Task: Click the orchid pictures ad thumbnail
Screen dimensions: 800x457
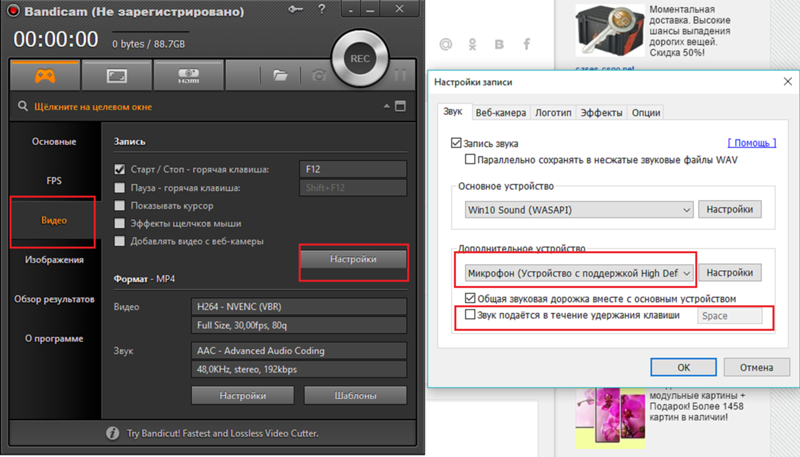Action: pyautogui.click(x=610, y=418)
